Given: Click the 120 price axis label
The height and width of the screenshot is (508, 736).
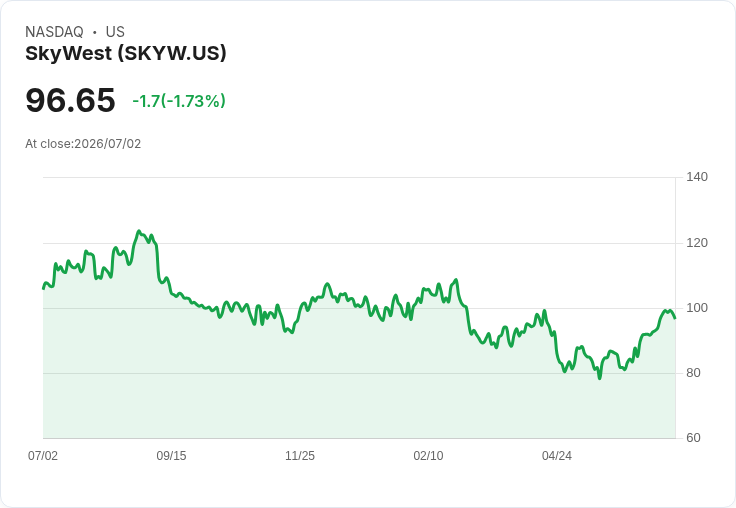Looking at the screenshot, I should (x=697, y=243).
